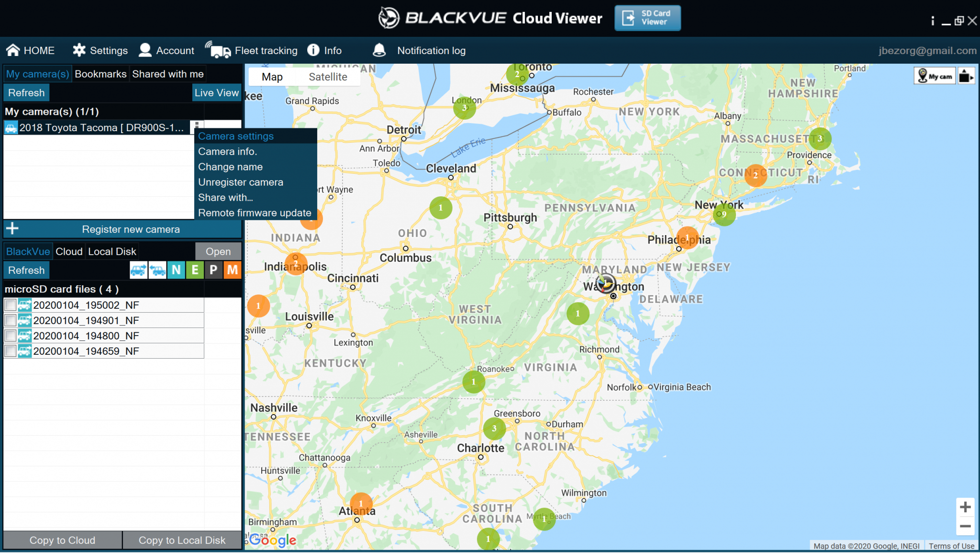Click the small info icon near window controls
The height and width of the screenshot is (553, 980).
[933, 21]
